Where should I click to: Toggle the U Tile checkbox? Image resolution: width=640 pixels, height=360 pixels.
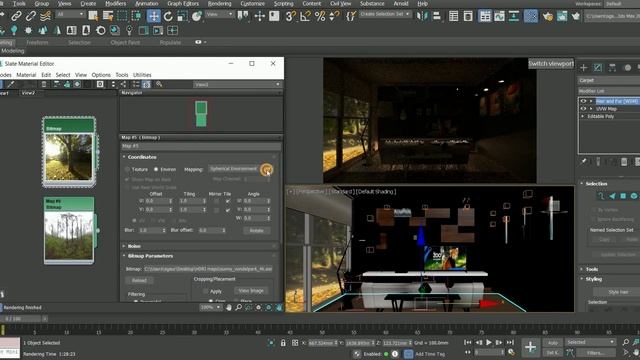tap(228, 201)
